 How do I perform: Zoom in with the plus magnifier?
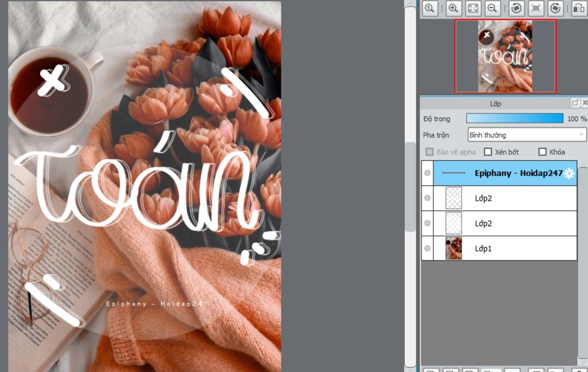[454, 8]
